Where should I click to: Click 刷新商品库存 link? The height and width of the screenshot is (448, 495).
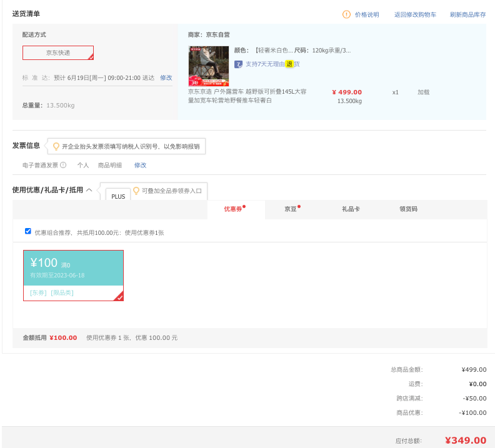point(467,14)
